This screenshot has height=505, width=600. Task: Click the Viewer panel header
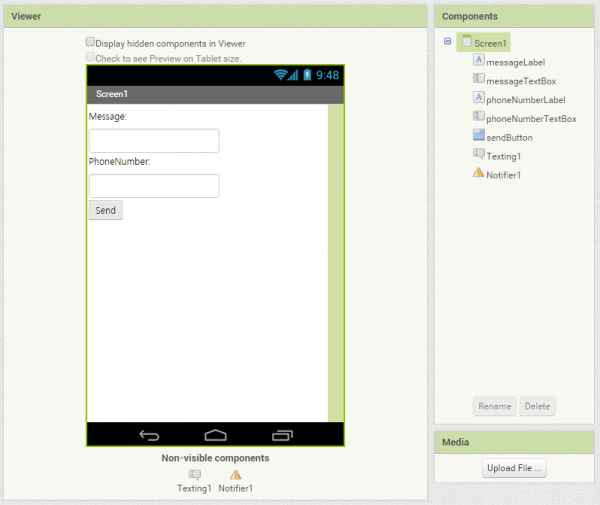(215, 16)
